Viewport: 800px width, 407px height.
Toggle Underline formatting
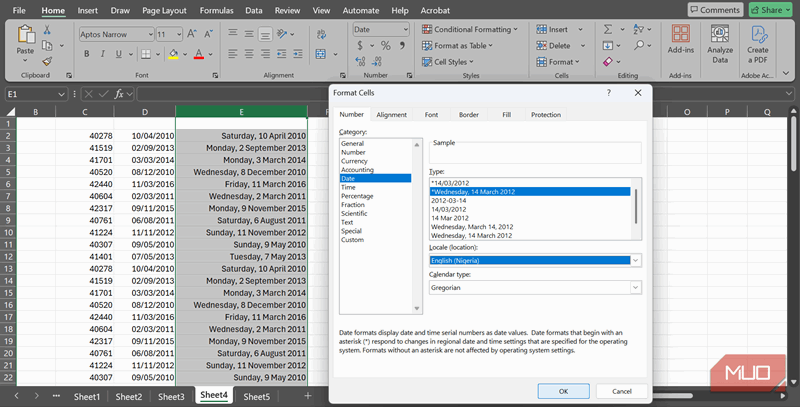point(118,54)
